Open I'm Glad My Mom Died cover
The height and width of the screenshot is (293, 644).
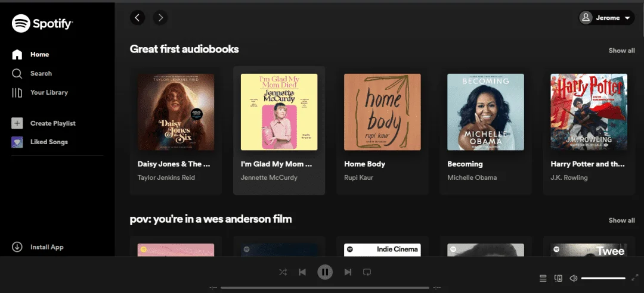tap(279, 112)
